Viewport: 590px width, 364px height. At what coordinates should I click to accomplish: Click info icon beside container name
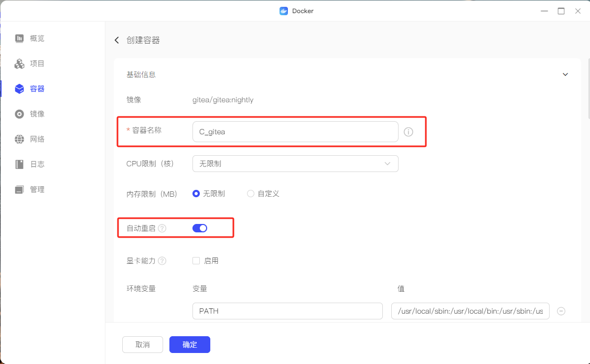[x=408, y=132]
